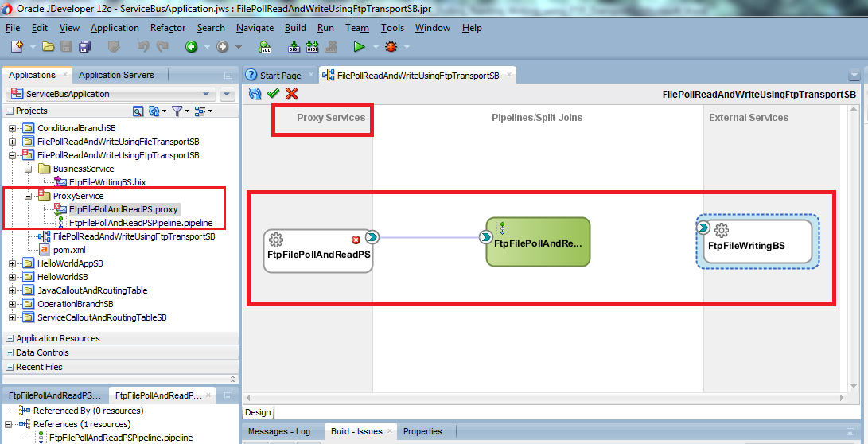This screenshot has height=444, width=868.
Task: Click the grey Forward navigation arrow
Action: click(x=223, y=47)
